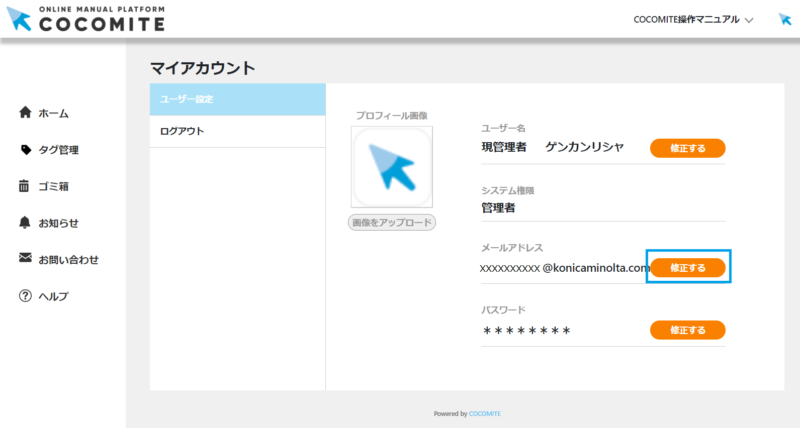Open the COCOMITE link in footer
The width and height of the screenshot is (800, 428).
(484, 413)
